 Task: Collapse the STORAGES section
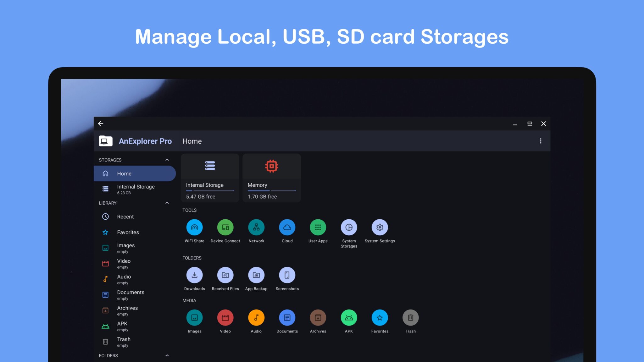pyautogui.click(x=167, y=160)
